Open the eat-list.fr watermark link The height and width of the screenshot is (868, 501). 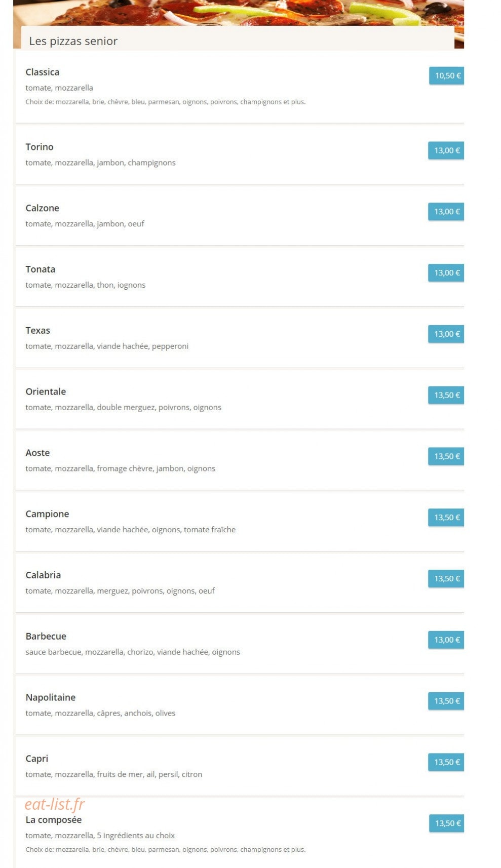click(55, 804)
